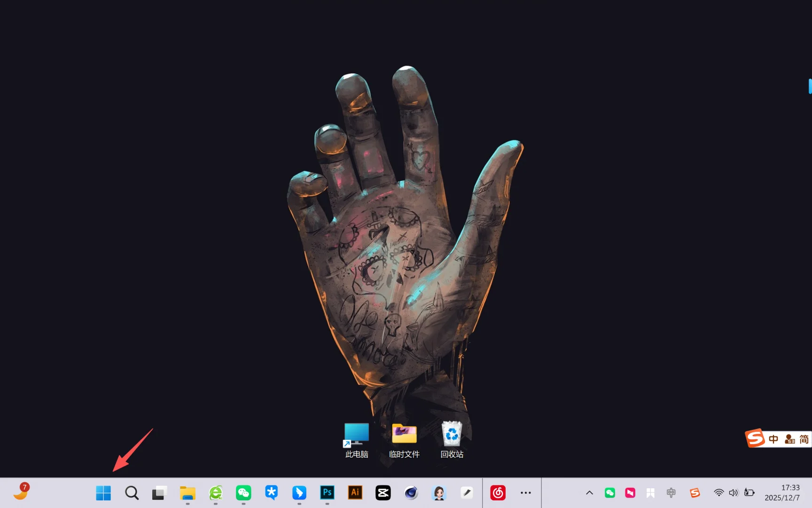Select the 回收站 recycle bin

pyautogui.click(x=452, y=440)
